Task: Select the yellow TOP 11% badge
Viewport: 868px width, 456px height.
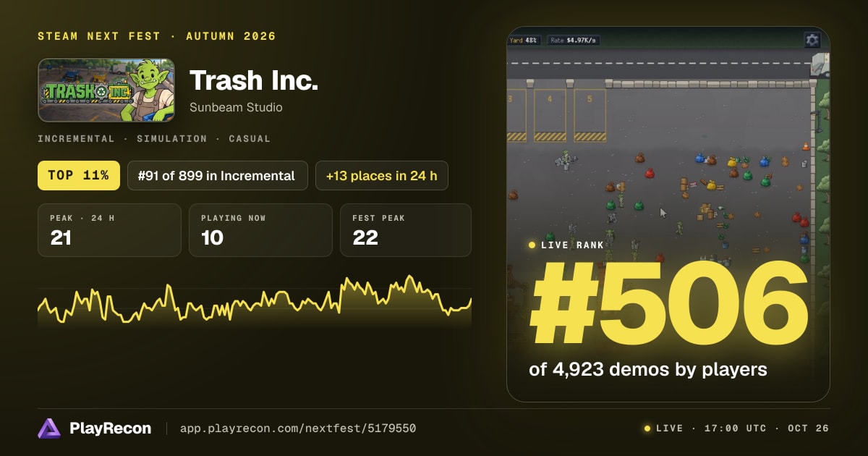Action: tap(79, 175)
